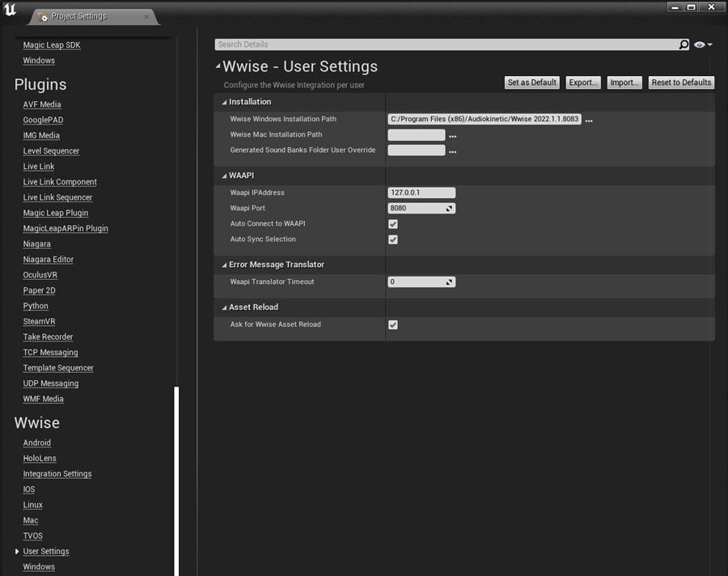The image size is (728, 576).
Task: Open Magic Leap SDK settings
Action: point(52,45)
